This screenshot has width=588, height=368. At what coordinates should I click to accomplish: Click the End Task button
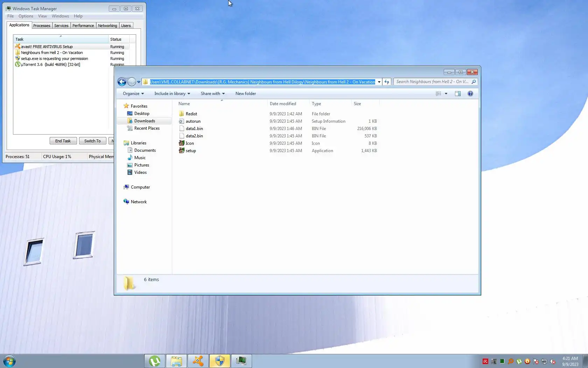pos(63,141)
